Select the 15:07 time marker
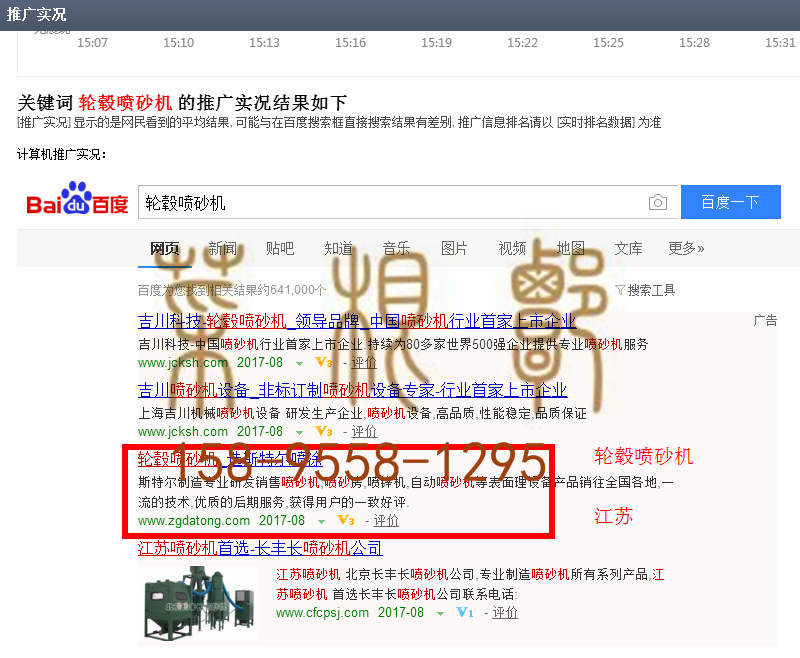The width and height of the screenshot is (800, 658). pos(92,42)
